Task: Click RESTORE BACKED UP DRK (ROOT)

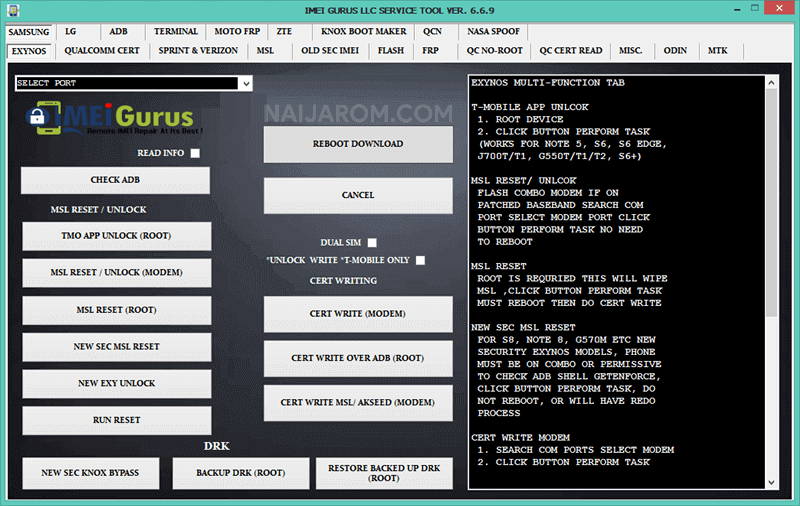Action: (384, 473)
